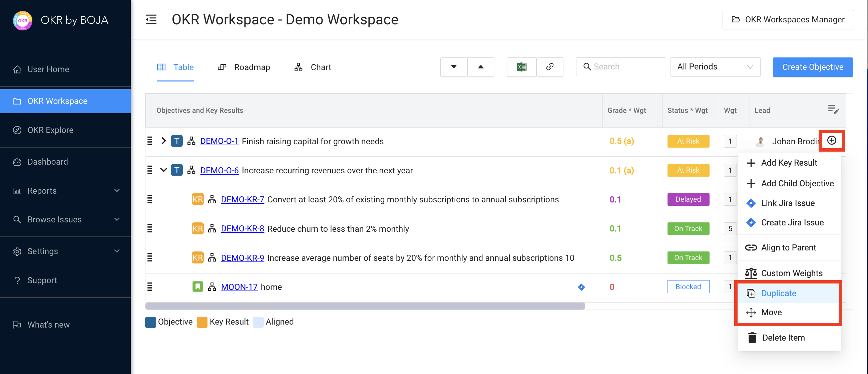Viewport: 868px width, 374px height.
Task: Select Duplicate from the context menu
Action: 778,293
